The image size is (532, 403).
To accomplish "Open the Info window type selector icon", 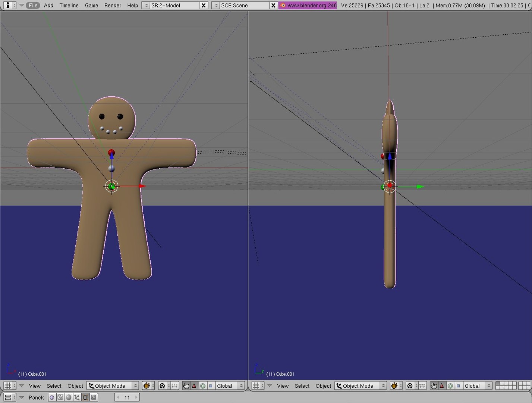I will [x=9, y=5].
